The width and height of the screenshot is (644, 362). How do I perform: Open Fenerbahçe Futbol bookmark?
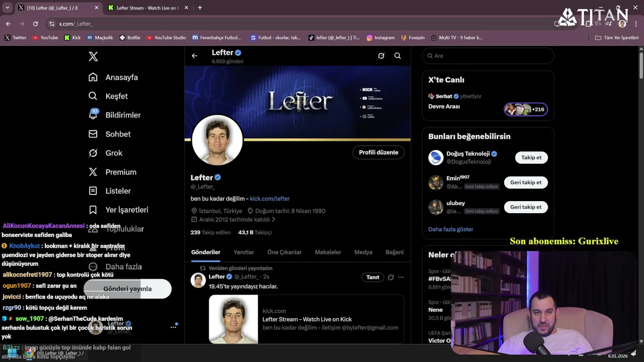(x=217, y=38)
